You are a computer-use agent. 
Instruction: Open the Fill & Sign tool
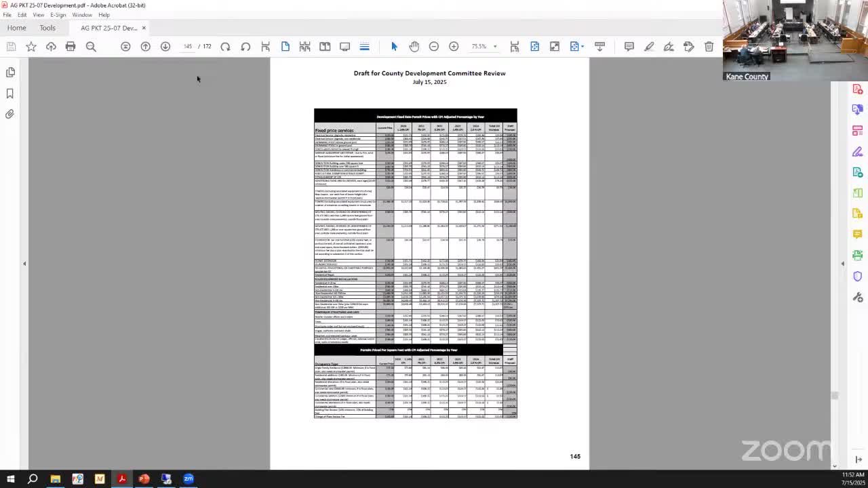point(858,151)
